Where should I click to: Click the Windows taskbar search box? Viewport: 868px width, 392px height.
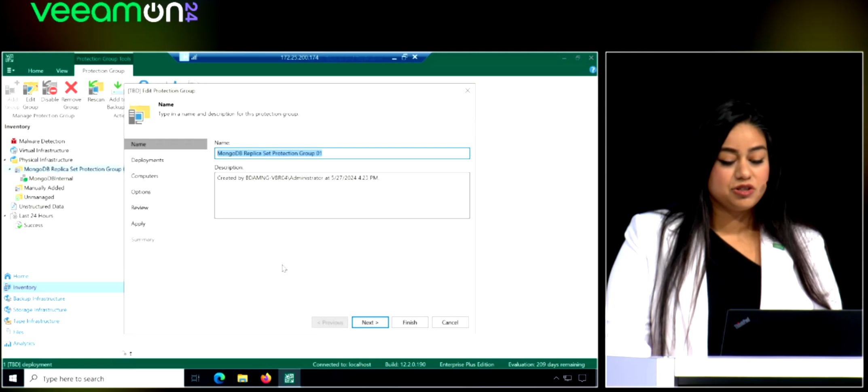tap(104, 378)
